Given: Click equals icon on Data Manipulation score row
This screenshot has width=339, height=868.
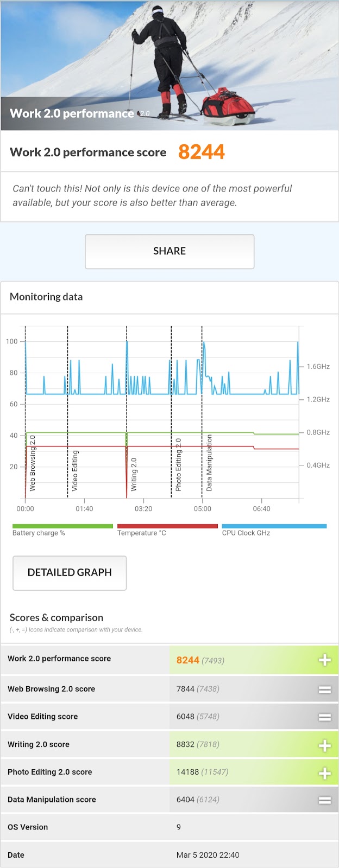Looking at the screenshot, I should [x=325, y=800].
